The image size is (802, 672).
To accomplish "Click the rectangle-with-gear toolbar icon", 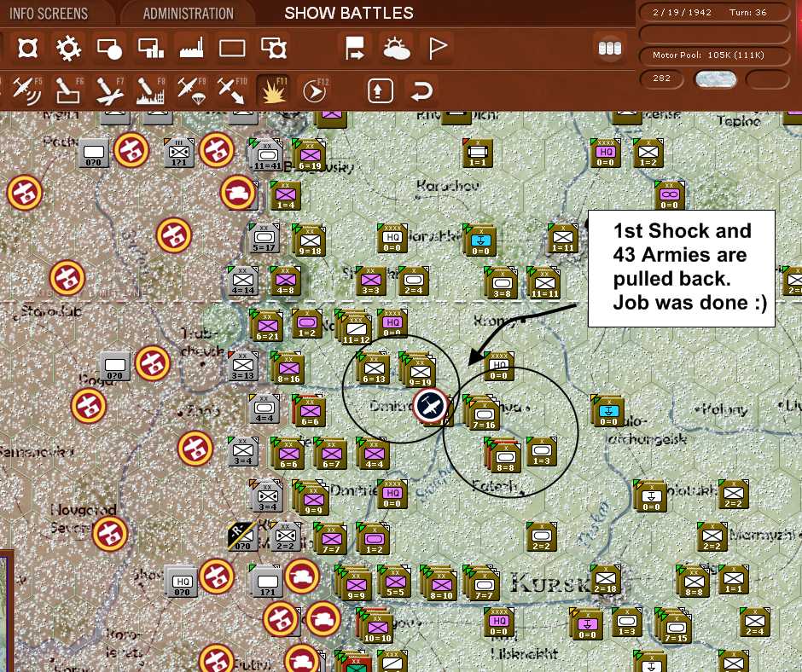I will (x=274, y=49).
